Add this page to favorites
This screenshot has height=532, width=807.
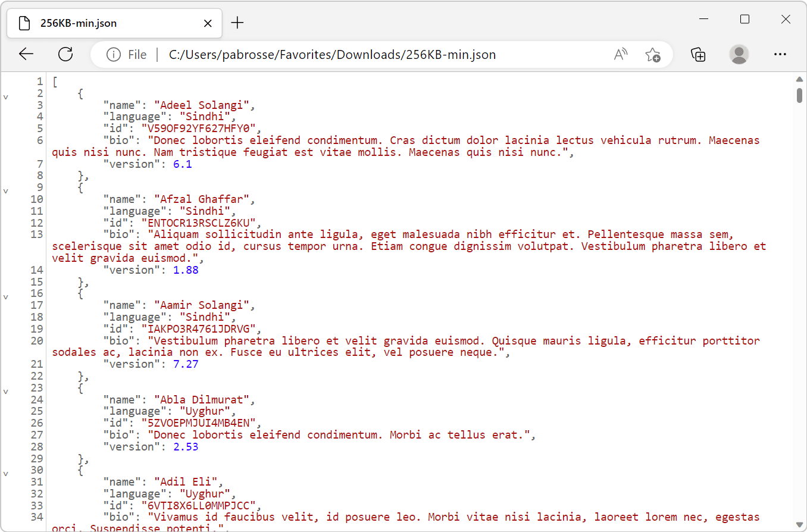[x=653, y=54]
